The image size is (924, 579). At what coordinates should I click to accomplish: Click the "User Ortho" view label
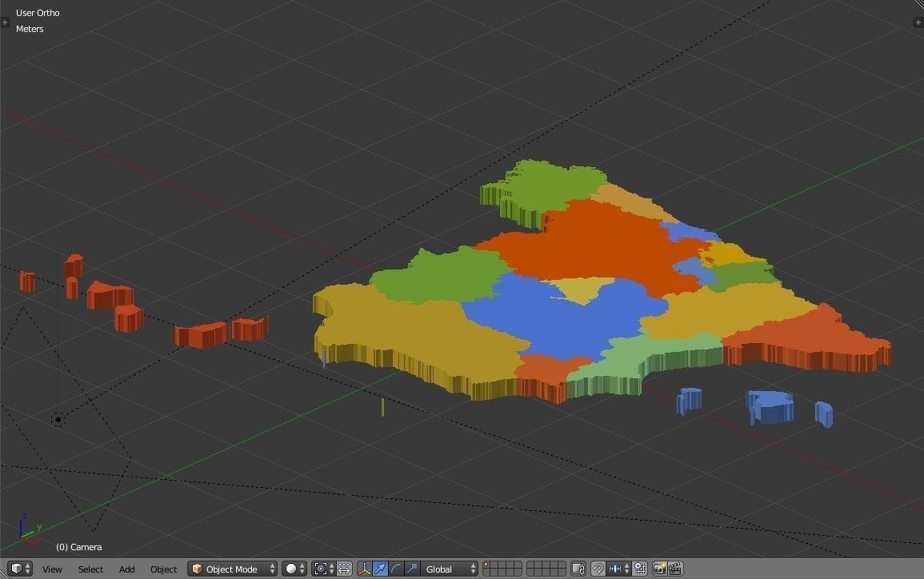38,13
